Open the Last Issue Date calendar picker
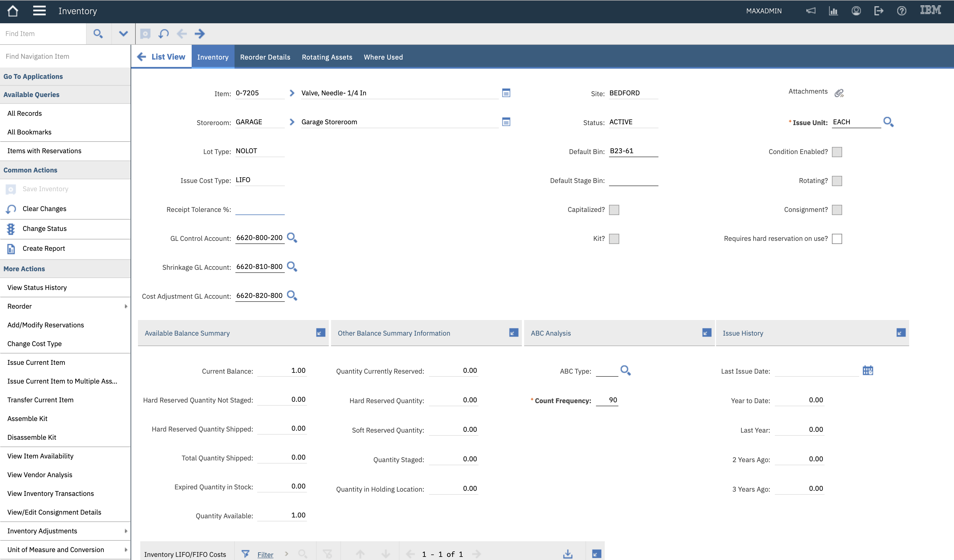Viewport: 954px width, 560px height. (868, 370)
